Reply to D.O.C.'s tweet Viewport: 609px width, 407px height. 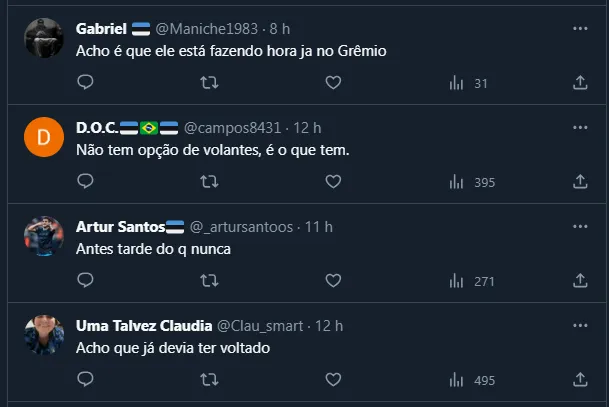(x=85, y=181)
